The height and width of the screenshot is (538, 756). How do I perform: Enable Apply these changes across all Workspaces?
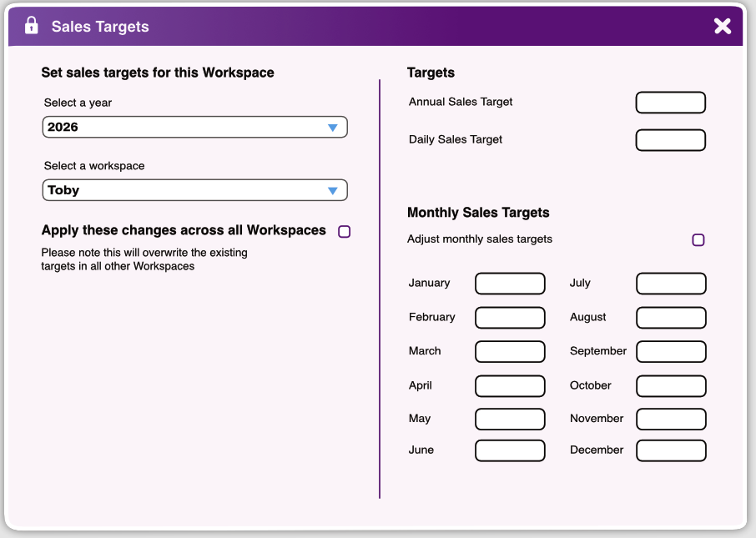click(x=345, y=232)
